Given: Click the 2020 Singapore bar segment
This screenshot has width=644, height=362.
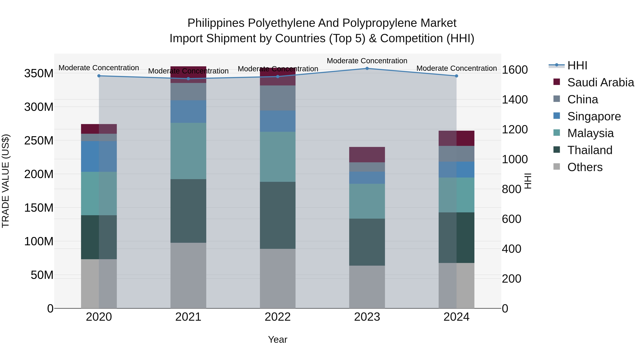Looking at the screenshot, I should (x=99, y=156).
